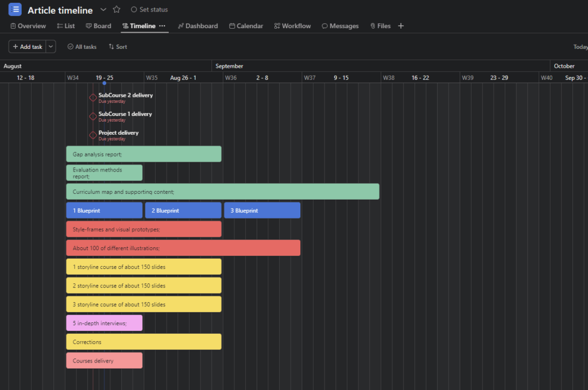Click the W38 week label

(x=389, y=77)
